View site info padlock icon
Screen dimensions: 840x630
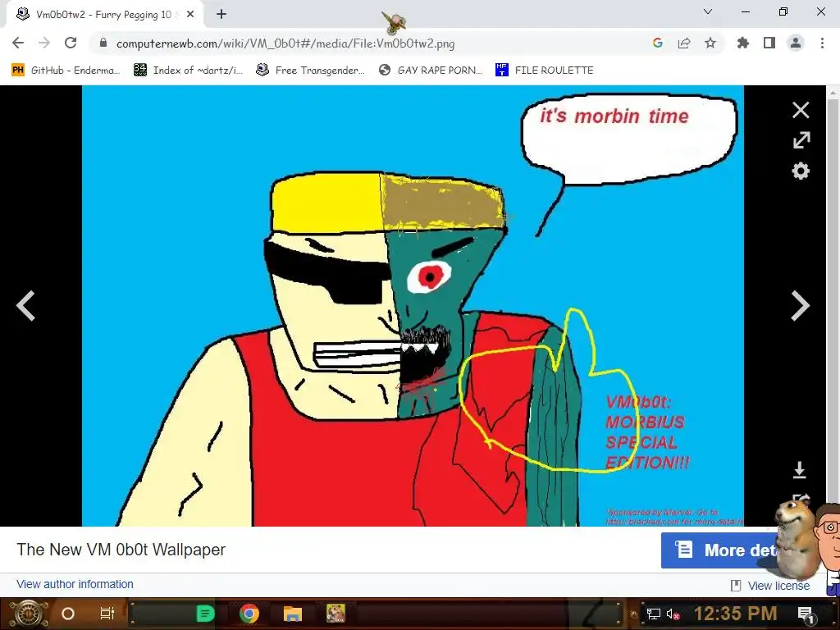(103, 43)
